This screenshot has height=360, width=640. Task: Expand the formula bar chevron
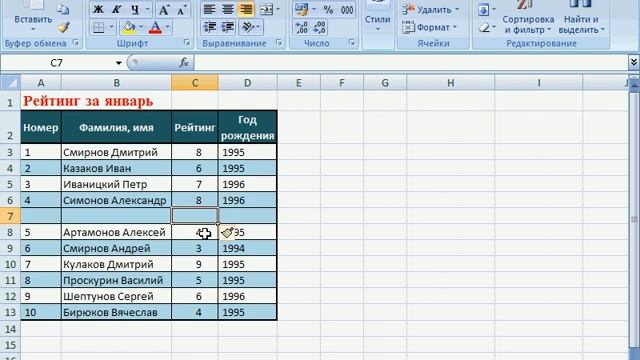click(633, 62)
